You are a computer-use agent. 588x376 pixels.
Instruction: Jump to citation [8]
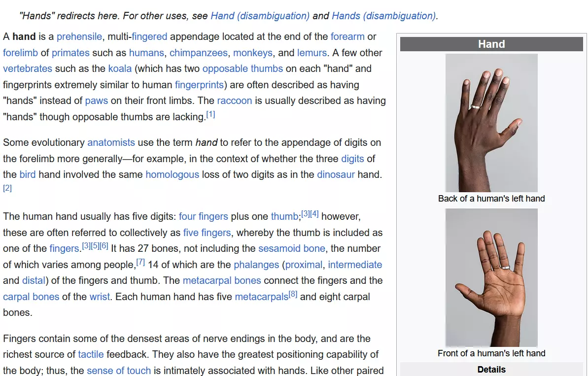293,294
